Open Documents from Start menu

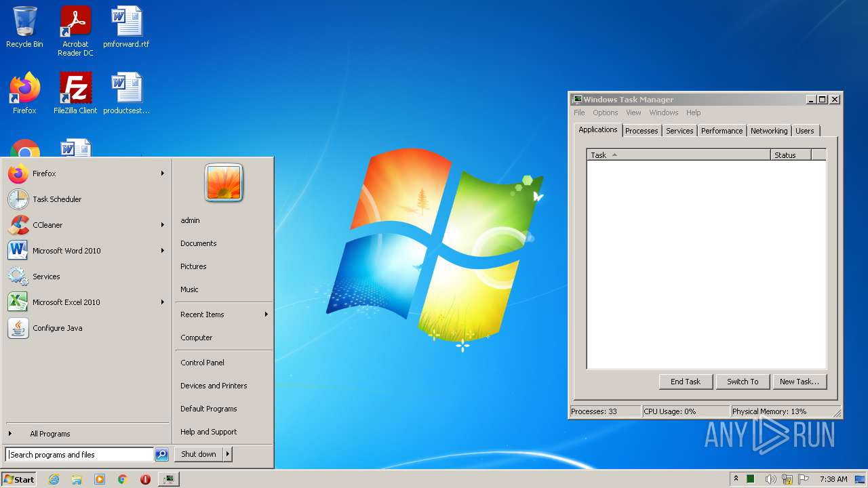[224, 243]
